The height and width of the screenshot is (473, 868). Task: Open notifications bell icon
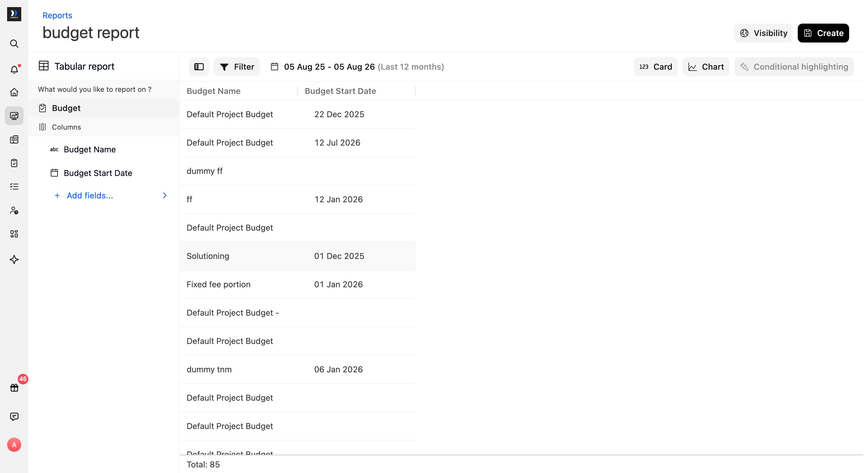[x=14, y=69]
